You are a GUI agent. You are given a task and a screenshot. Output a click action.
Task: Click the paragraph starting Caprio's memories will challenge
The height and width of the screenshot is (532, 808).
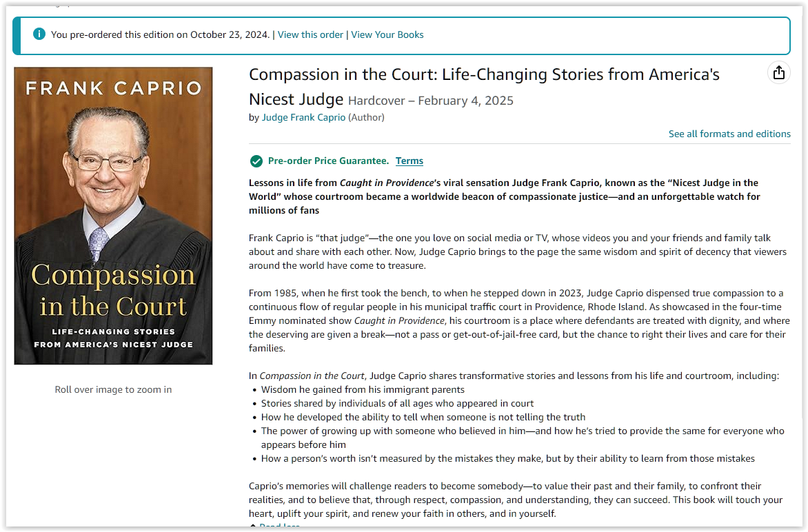point(515,500)
